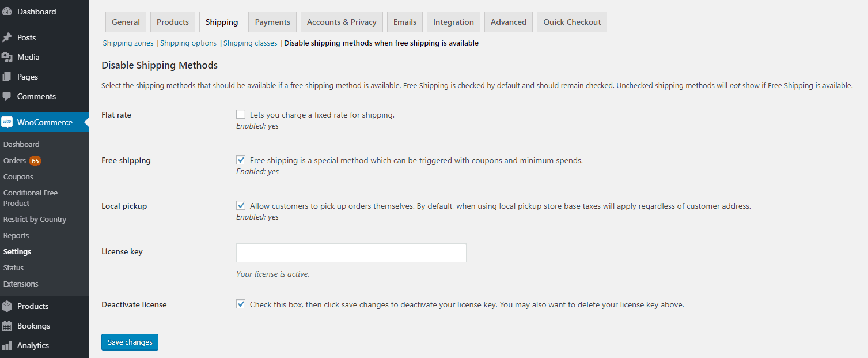Click the Pages icon in sidebar
This screenshot has height=358, width=868.
pos(7,77)
